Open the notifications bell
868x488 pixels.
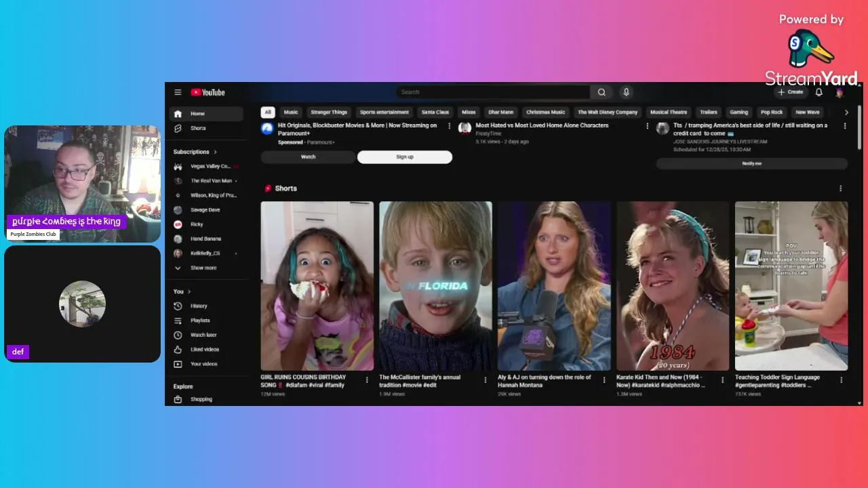pos(818,92)
